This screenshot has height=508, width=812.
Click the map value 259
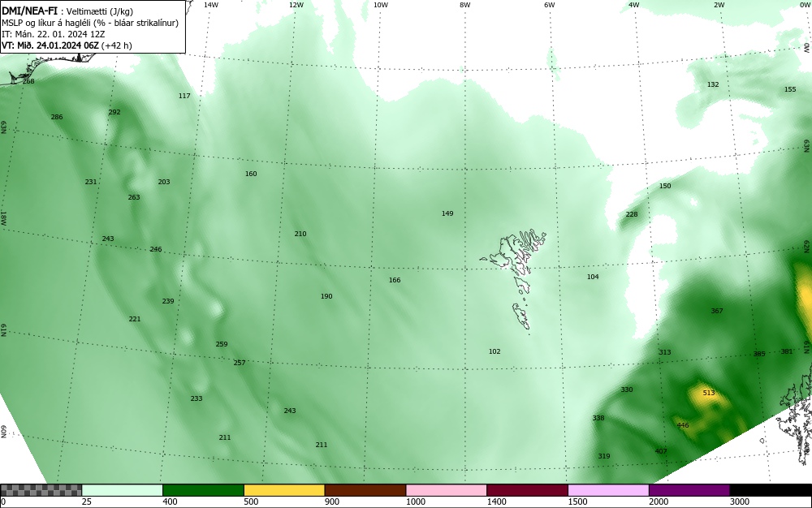pyautogui.click(x=222, y=344)
